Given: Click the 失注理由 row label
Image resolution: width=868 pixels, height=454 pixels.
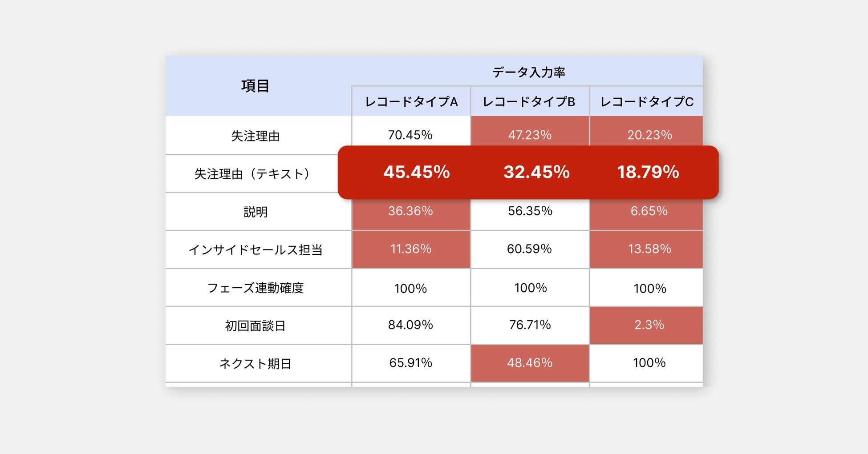Looking at the screenshot, I should [x=255, y=136].
